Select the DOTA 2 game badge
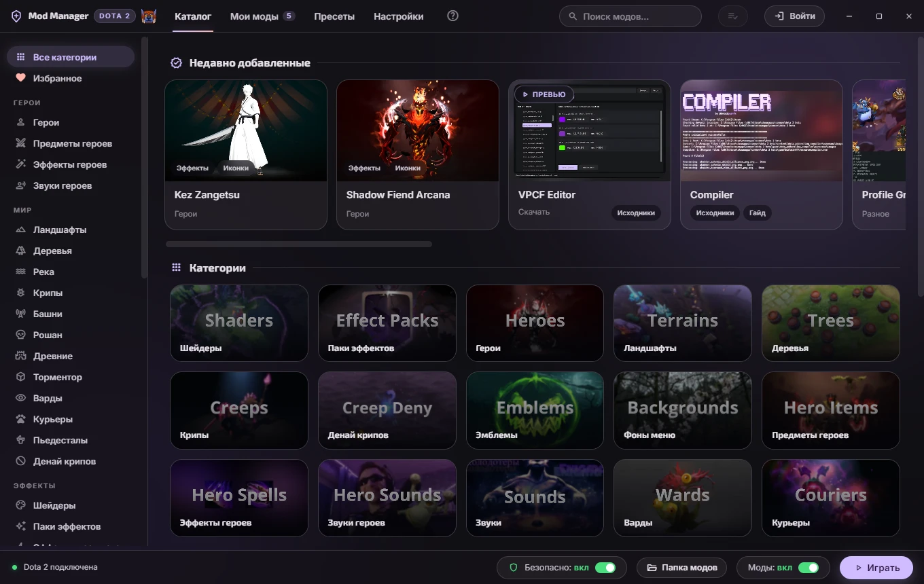924x584 pixels. (x=115, y=16)
